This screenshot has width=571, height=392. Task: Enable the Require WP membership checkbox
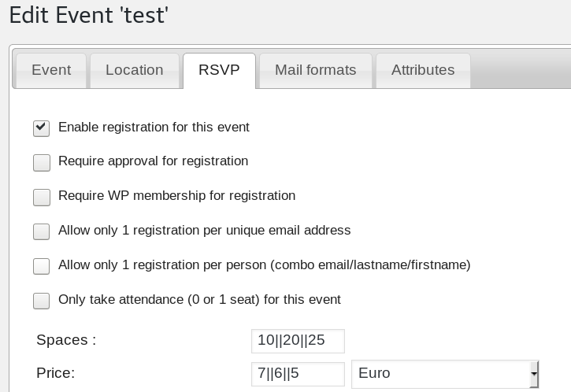coord(42,197)
